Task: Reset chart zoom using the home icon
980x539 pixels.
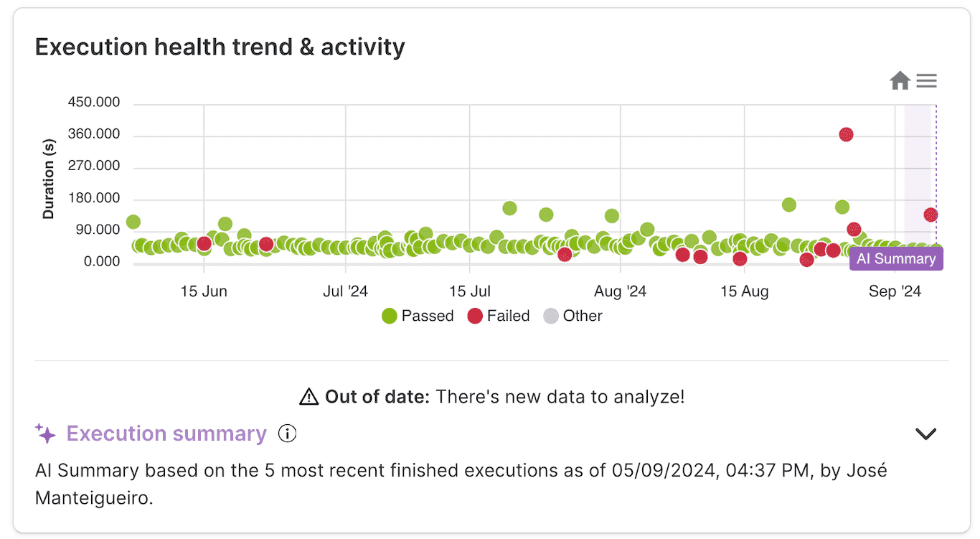Action: pos(900,80)
